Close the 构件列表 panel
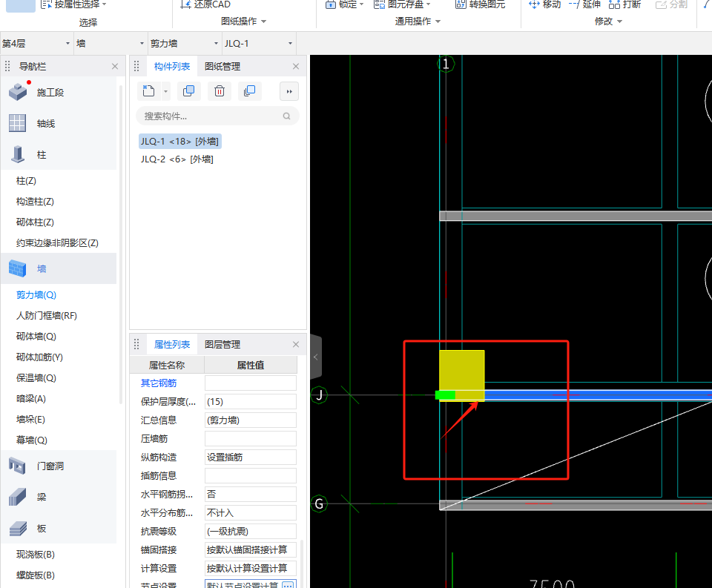Viewport: 712px width, 588px height. pos(296,66)
